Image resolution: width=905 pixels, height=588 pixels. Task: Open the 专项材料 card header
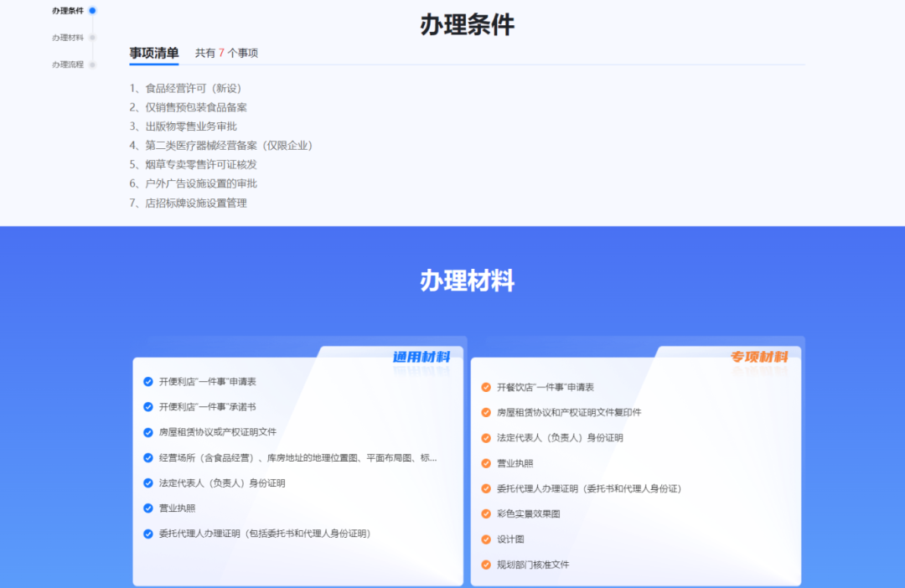(758, 357)
